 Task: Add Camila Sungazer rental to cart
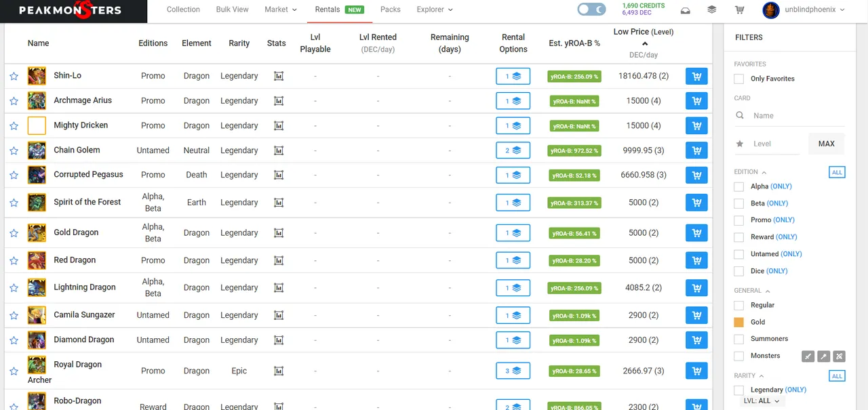(x=696, y=315)
